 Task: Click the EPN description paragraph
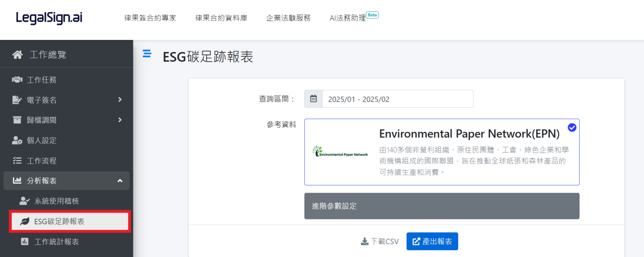click(x=474, y=161)
